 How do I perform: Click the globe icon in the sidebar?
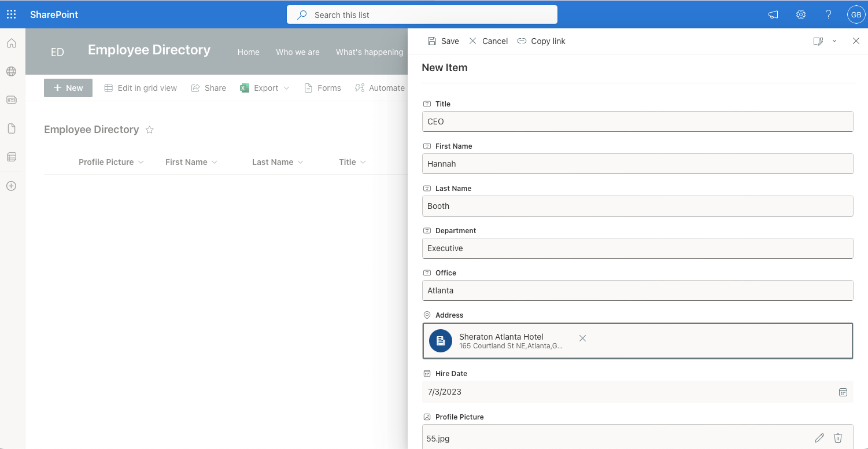pos(11,71)
